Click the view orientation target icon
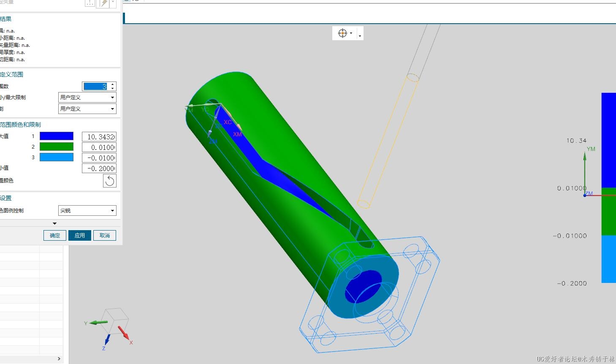The image size is (616, 364). click(x=342, y=33)
